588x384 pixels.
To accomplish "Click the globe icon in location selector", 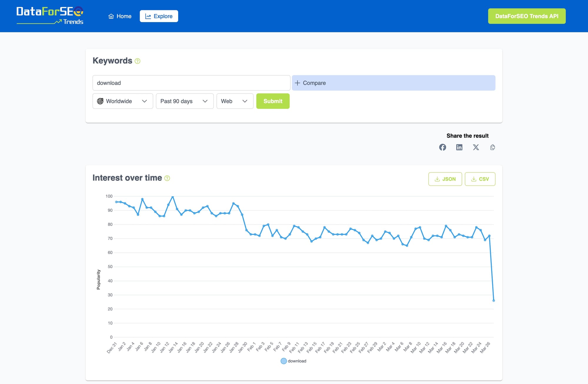I will [100, 101].
